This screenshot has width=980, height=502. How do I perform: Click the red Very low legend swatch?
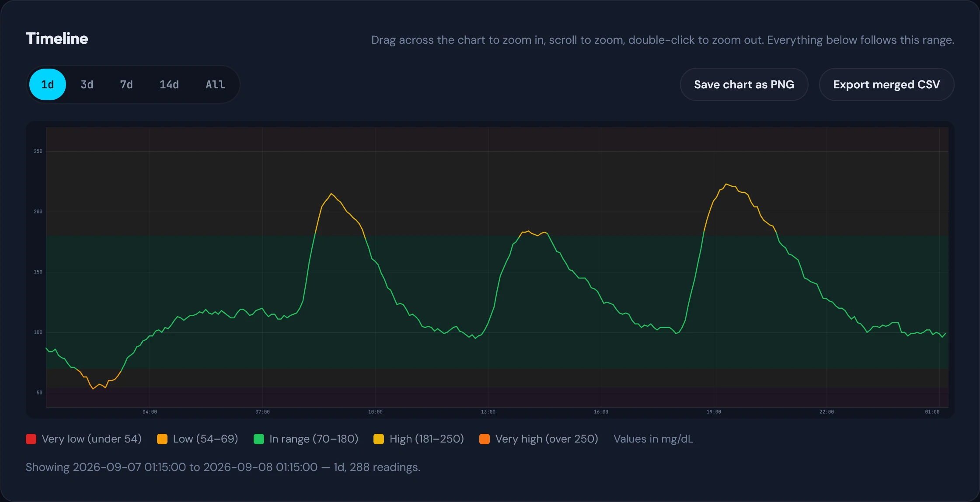click(31, 439)
